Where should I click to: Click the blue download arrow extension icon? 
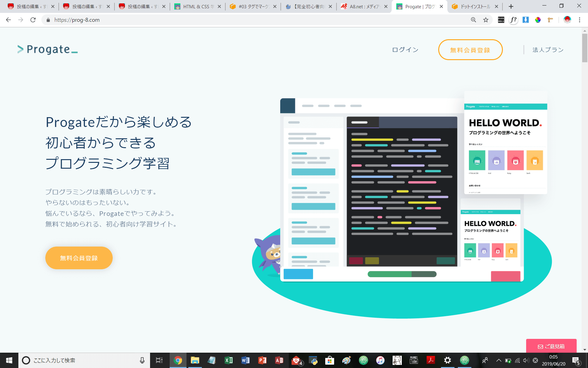[x=526, y=20]
